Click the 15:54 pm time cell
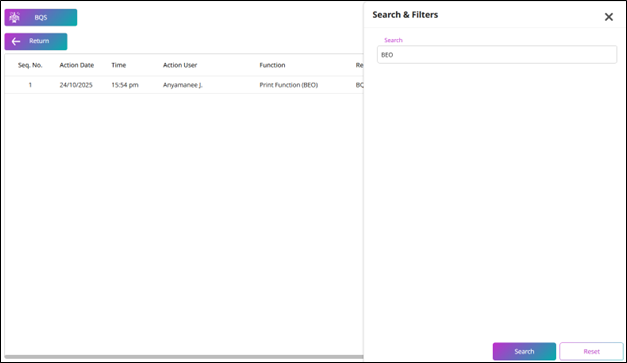The width and height of the screenshot is (627, 363). click(x=125, y=85)
